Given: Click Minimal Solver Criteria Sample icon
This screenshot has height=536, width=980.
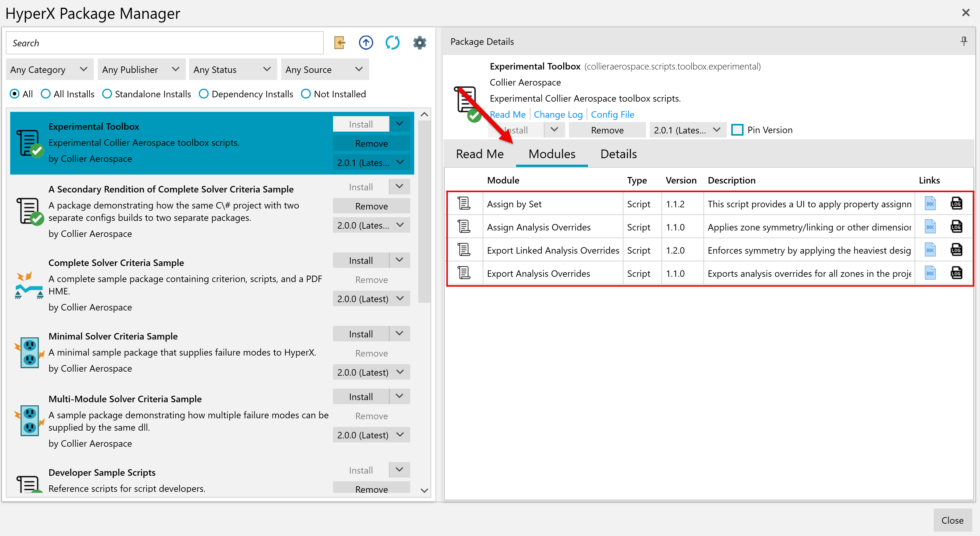Looking at the screenshot, I should click(29, 352).
